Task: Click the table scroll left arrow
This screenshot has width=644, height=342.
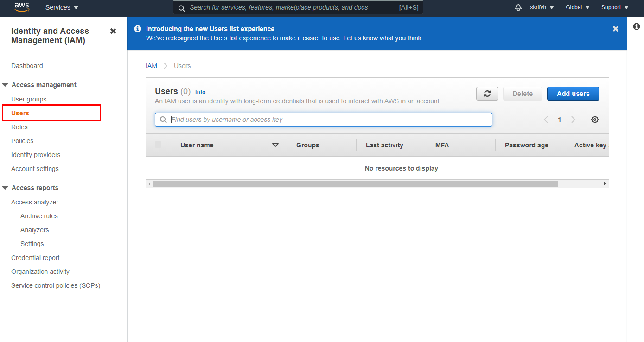Action: (x=149, y=184)
